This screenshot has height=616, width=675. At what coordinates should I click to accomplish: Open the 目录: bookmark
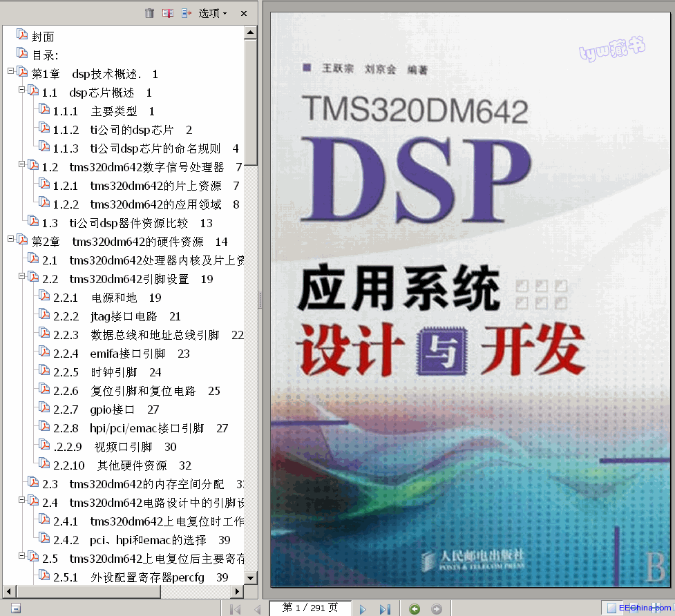coord(45,55)
